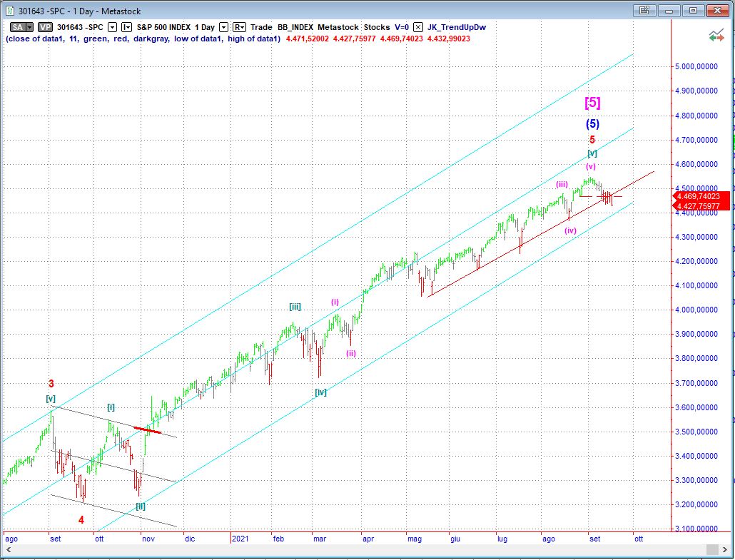Click the 4.700,00000 price axis label
The height and width of the screenshot is (560, 735).
696,140
